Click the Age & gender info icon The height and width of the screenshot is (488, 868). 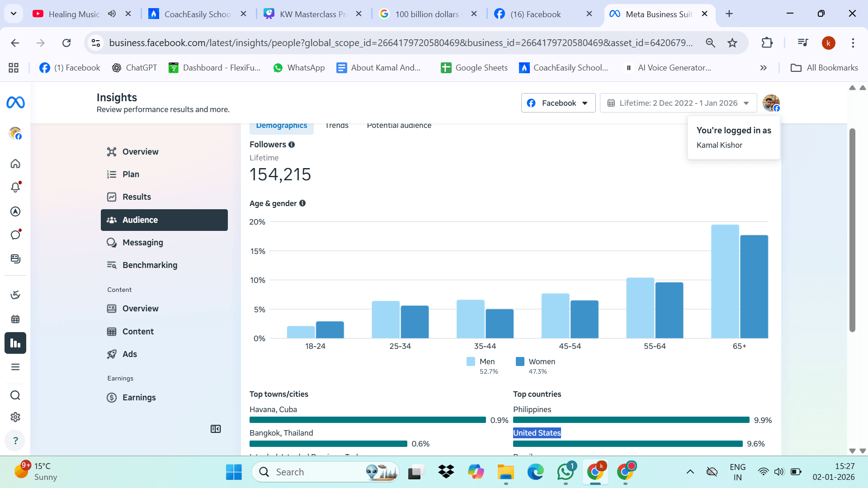click(x=302, y=203)
